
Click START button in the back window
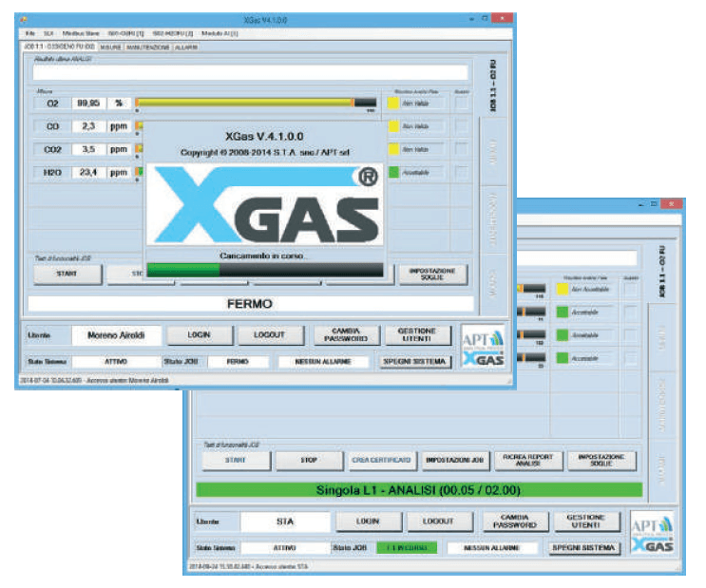click(236, 460)
